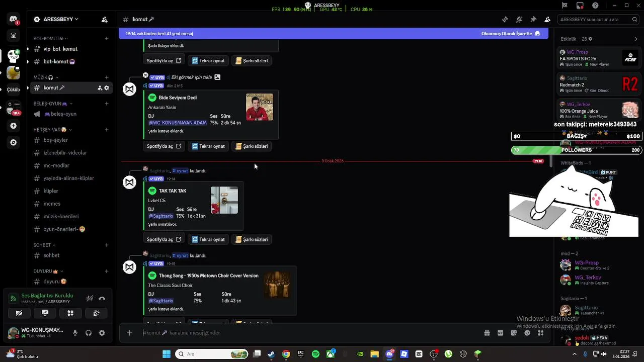
Task: Click Şarkı sözleri under Bide Seviyom Dedi
Action: (x=252, y=146)
